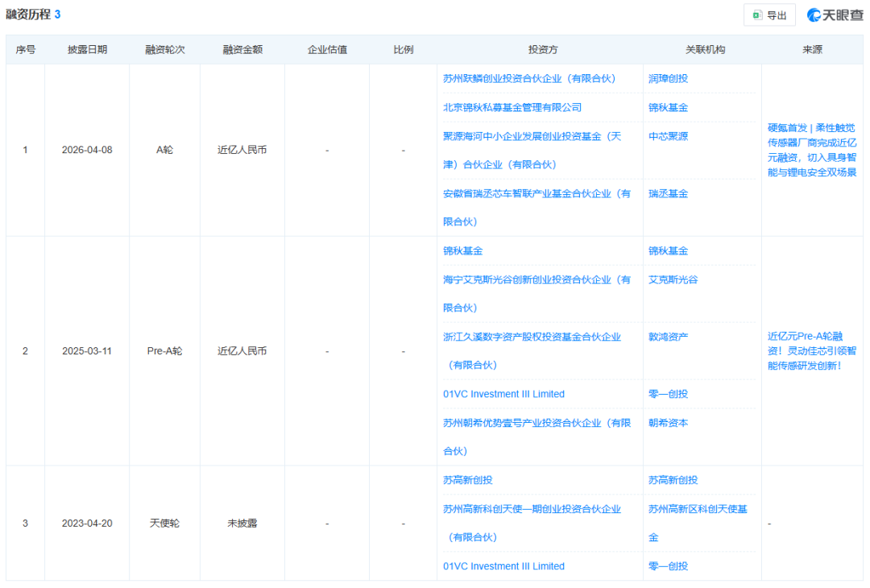This screenshot has width=870, height=588.
Task: Open 海宁艾克斯光谷创新创业投资合伙企业 investor link
Action: point(536,280)
